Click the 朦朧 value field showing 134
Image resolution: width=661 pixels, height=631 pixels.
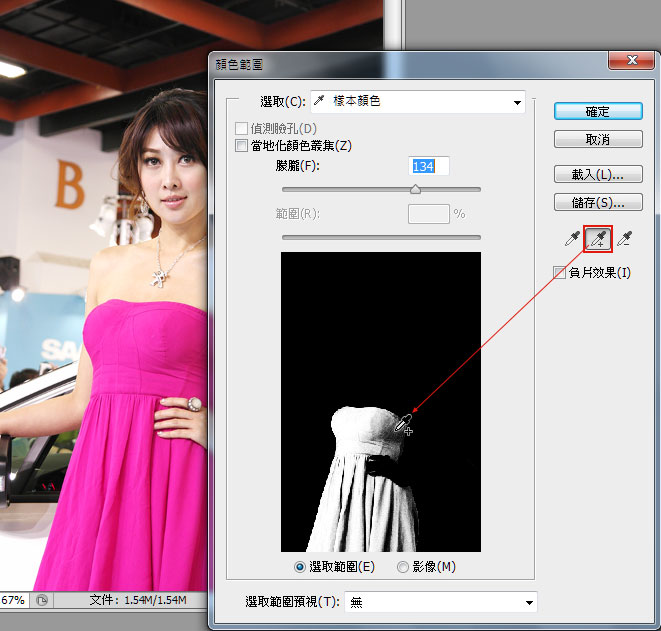429,166
